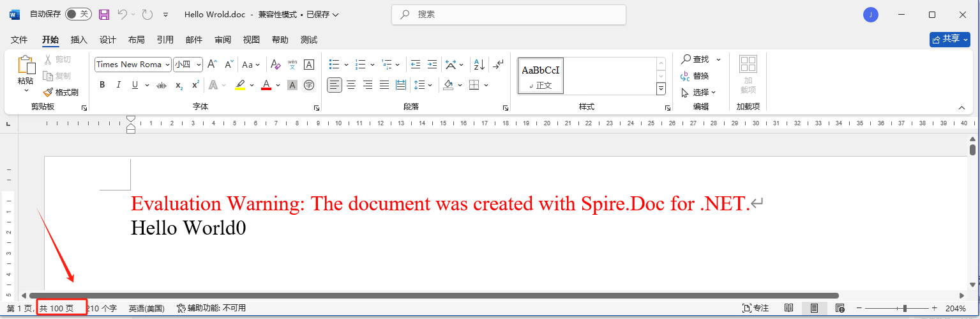Switch to Web Layout view icon
Viewport: 980px width, 319px height.
point(840,308)
